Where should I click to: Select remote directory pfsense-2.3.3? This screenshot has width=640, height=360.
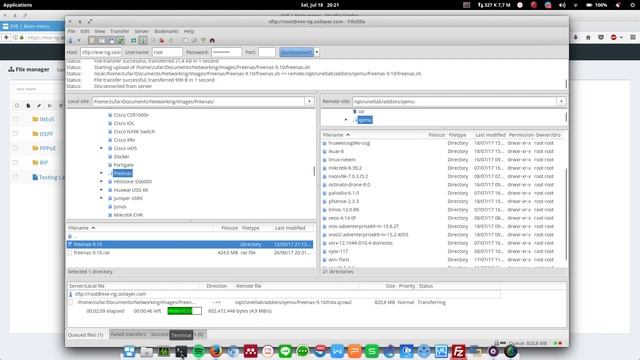pyautogui.click(x=343, y=201)
